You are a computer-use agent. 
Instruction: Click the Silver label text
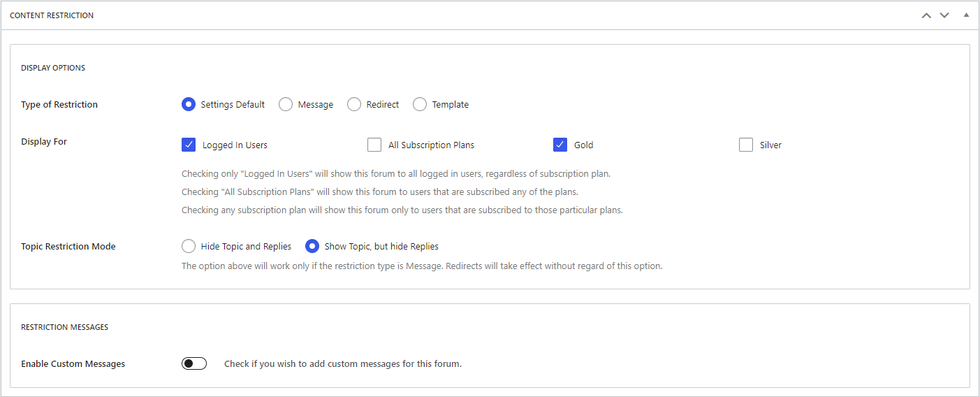tap(770, 145)
